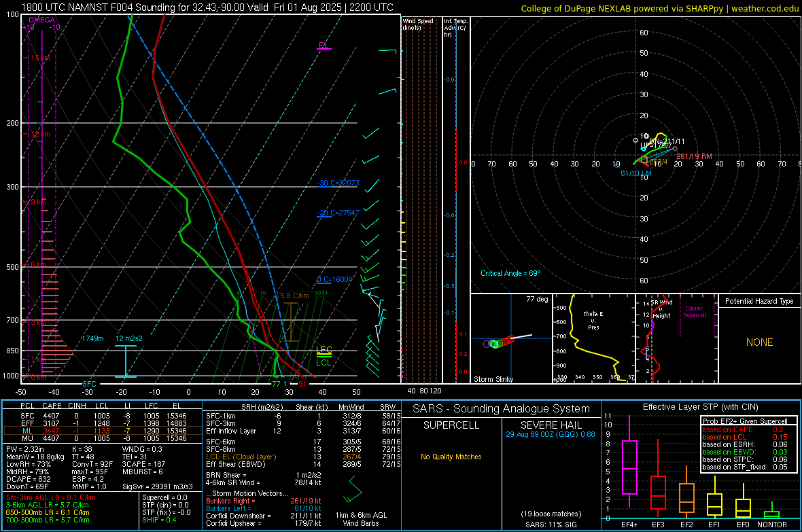802x532 pixels.
Task: Select the MU parcel row
Action: [x=103, y=438]
